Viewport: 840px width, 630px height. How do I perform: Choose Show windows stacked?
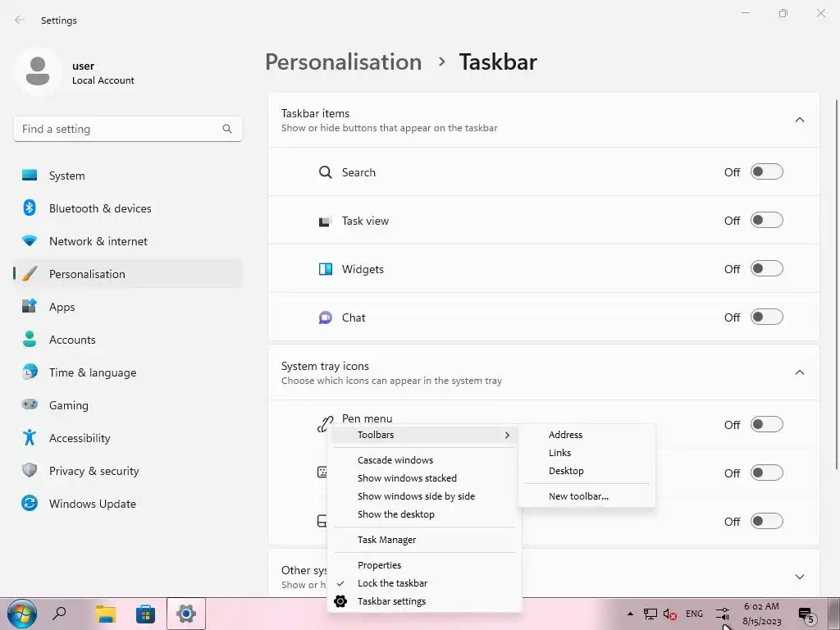424,478
